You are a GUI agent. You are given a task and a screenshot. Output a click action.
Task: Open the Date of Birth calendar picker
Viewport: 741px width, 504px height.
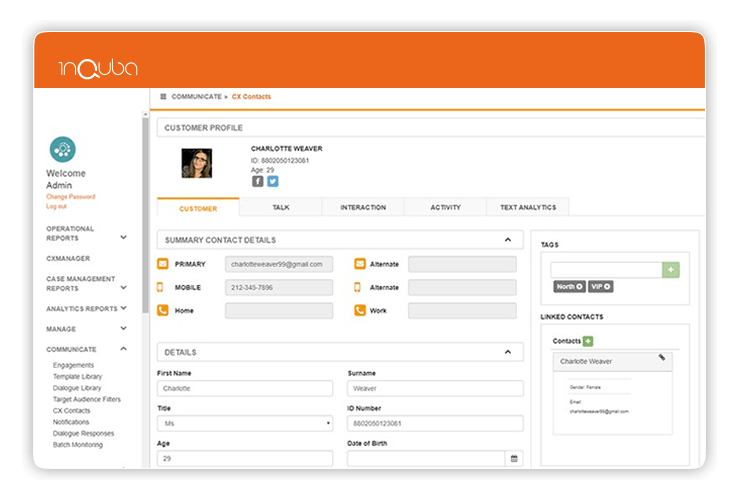tap(514, 458)
